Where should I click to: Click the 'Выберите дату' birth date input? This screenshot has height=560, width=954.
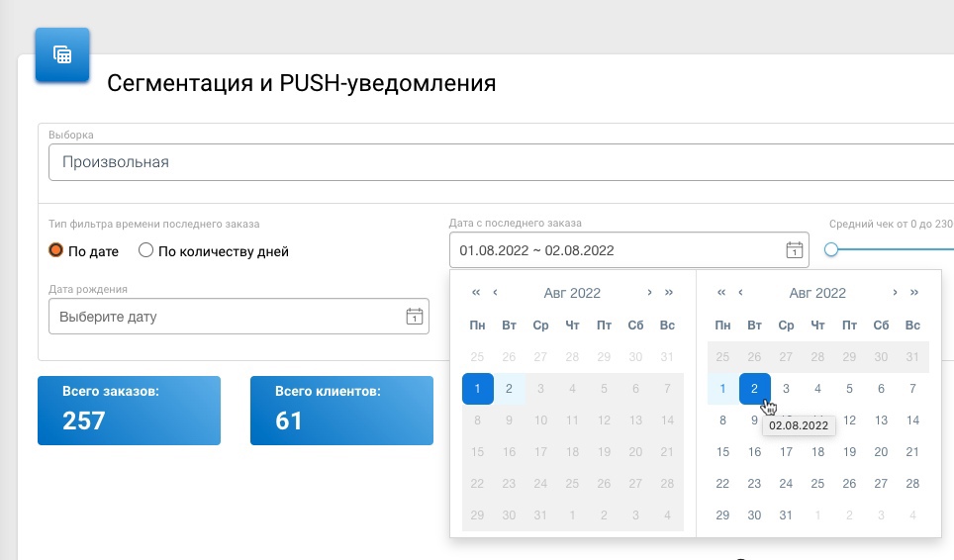(228, 318)
